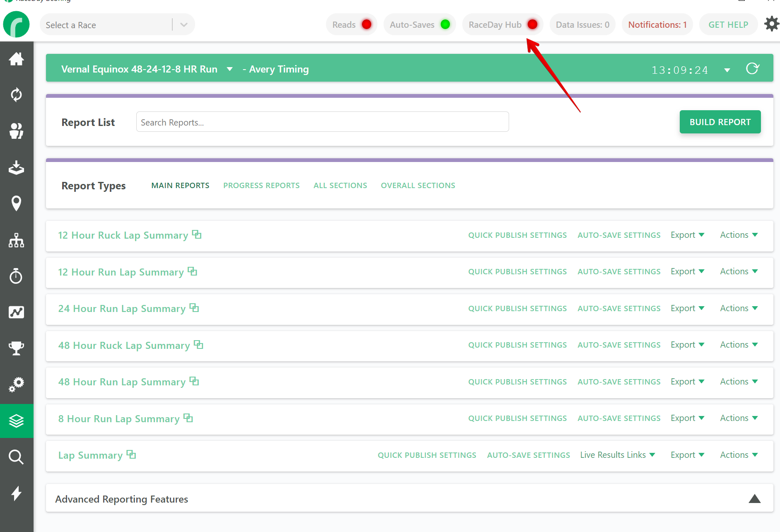Image resolution: width=780 pixels, height=532 pixels.
Task: Click the Get Help button
Action: click(728, 24)
